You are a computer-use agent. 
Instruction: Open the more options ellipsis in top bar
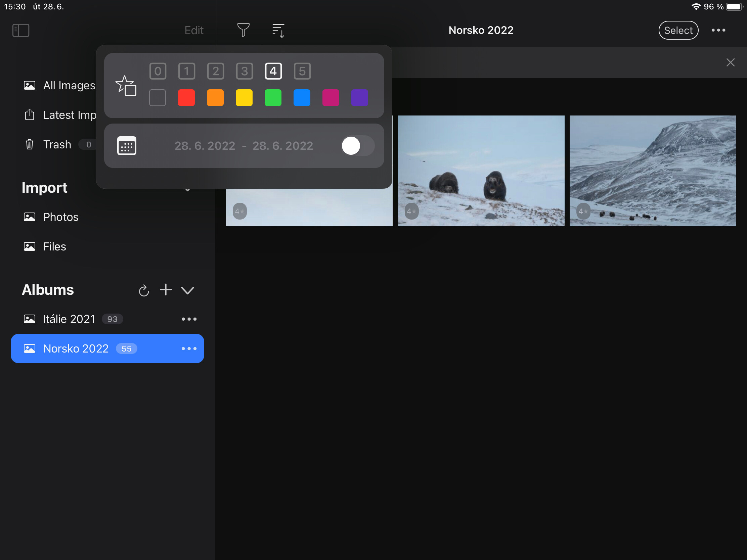point(718,30)
